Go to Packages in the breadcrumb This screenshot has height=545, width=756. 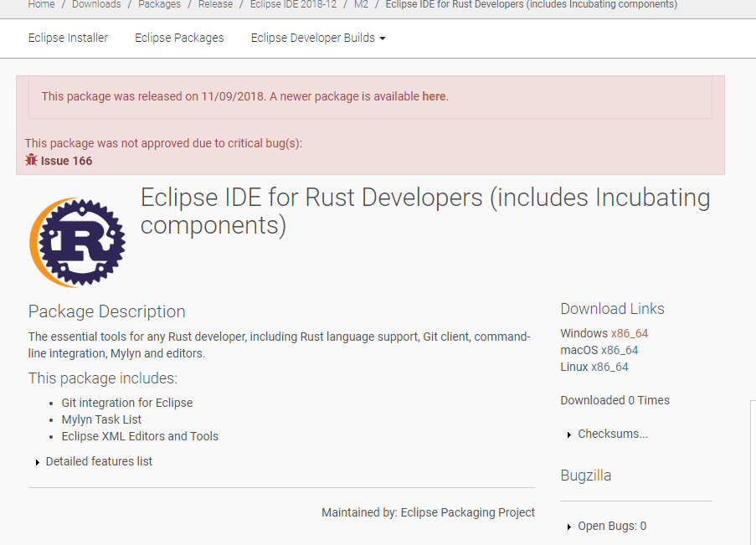pyautogui.click(x=160, y=4)
